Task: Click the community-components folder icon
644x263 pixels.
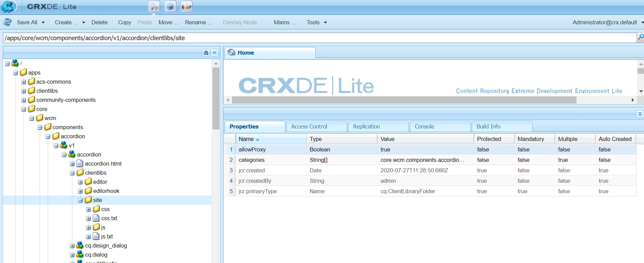Action: 31,99
